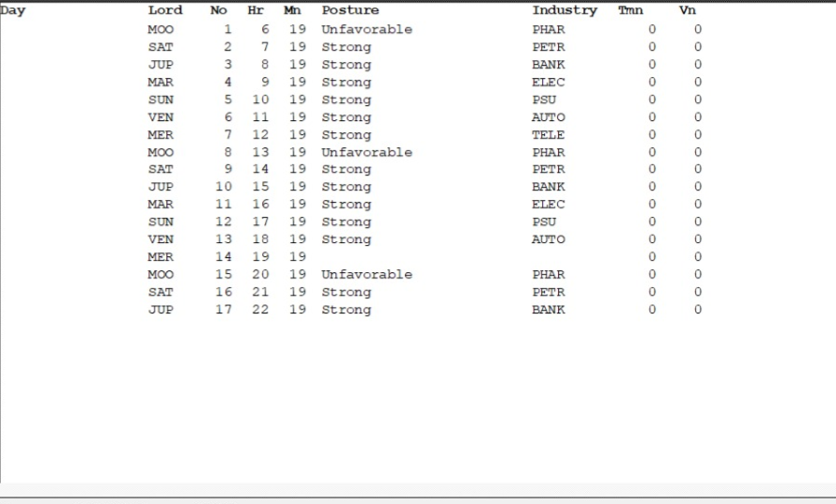Click the Day column header
The width and height of the screenshot is (836, 504).
click(x=13, y=10)
